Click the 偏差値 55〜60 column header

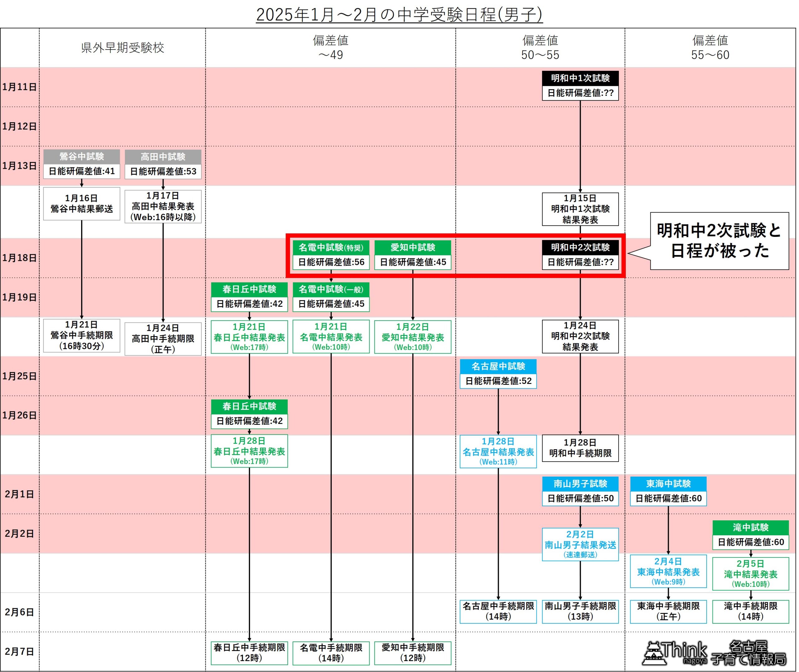click(710, 48)
